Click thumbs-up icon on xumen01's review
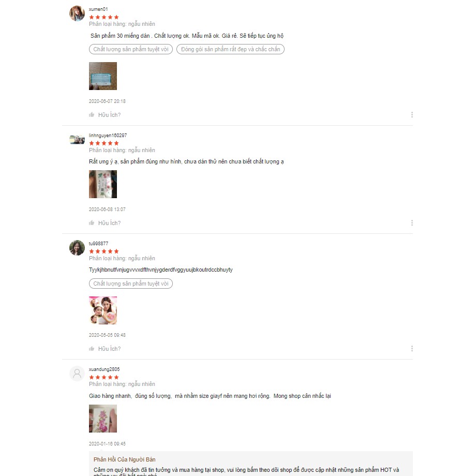476x476 pixels. pos(92,115)
